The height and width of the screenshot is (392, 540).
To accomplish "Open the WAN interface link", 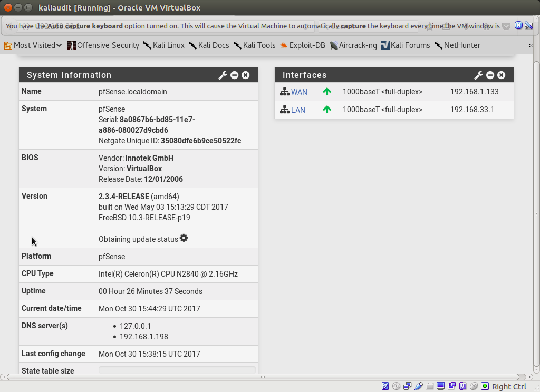I will 299,92.
